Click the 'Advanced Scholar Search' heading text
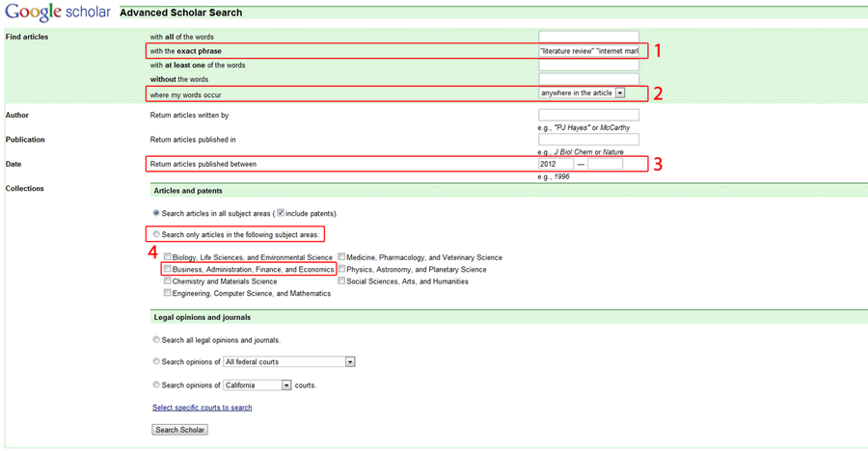Image resolution: width=868 pixels, height=451 pixels. point(181,13)
